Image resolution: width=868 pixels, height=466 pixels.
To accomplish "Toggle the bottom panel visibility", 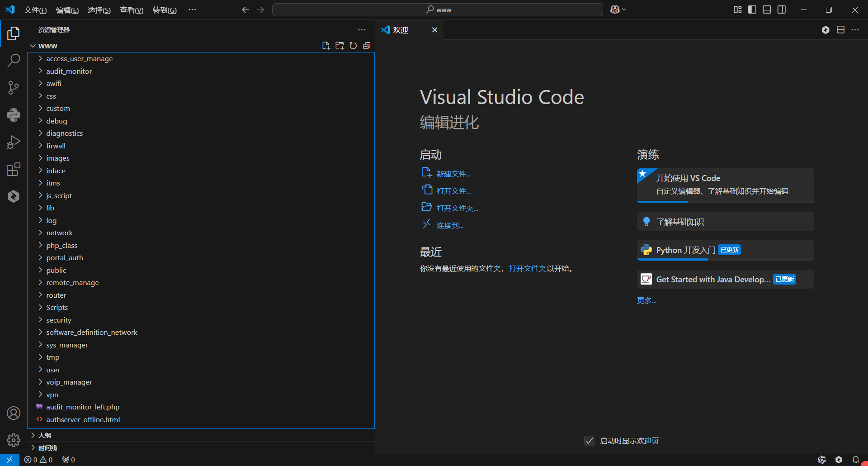I will 767,10.
